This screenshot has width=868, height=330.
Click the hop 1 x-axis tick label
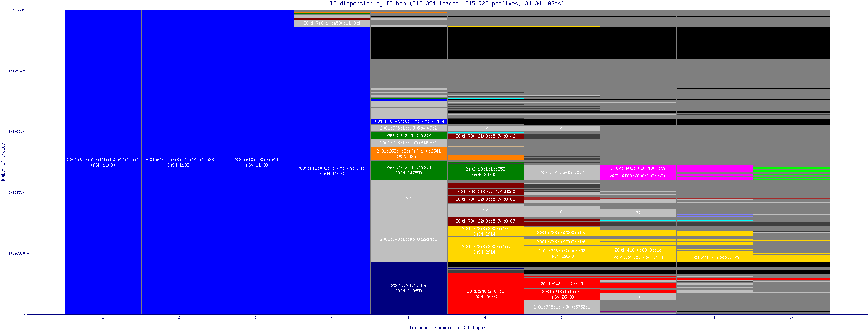(103, 318)
